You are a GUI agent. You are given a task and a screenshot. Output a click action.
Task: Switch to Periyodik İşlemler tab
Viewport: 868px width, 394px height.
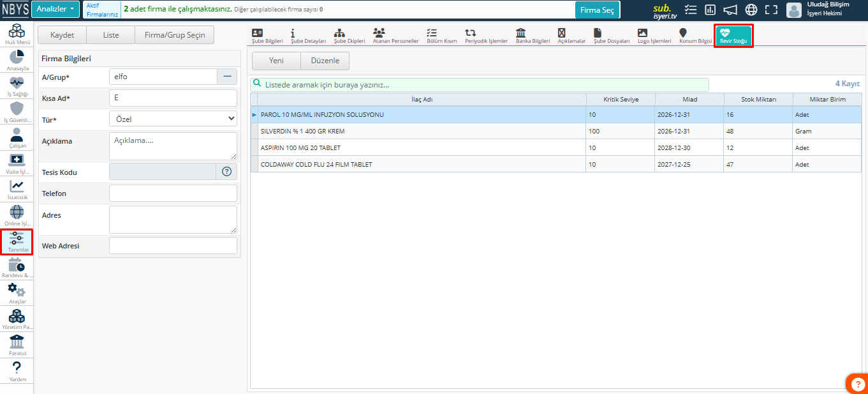486,36
